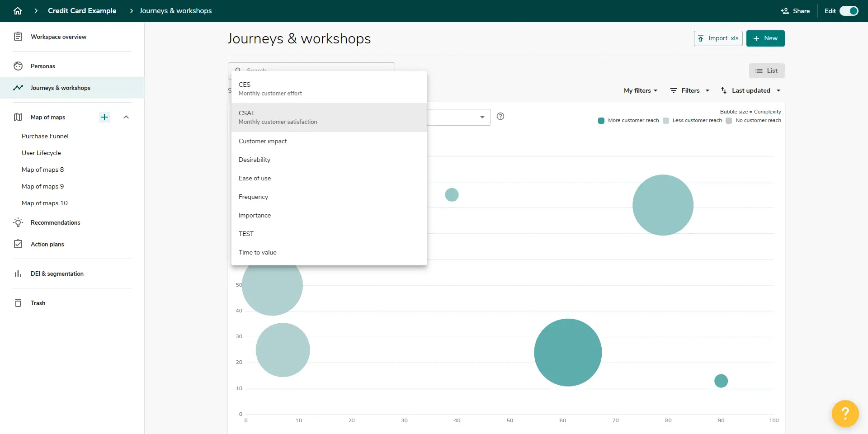Select the Personas icon in sidebar
Viewport: 868px width, 434px height.
click(18, 66)
